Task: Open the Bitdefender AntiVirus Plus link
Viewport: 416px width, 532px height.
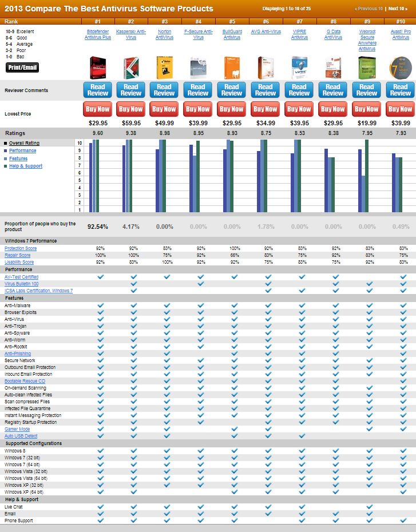Action: click(98, 34)
